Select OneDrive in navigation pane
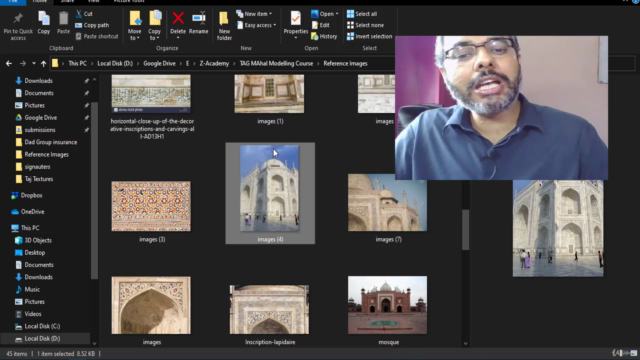The image size is (640, 360). [32, 211]
